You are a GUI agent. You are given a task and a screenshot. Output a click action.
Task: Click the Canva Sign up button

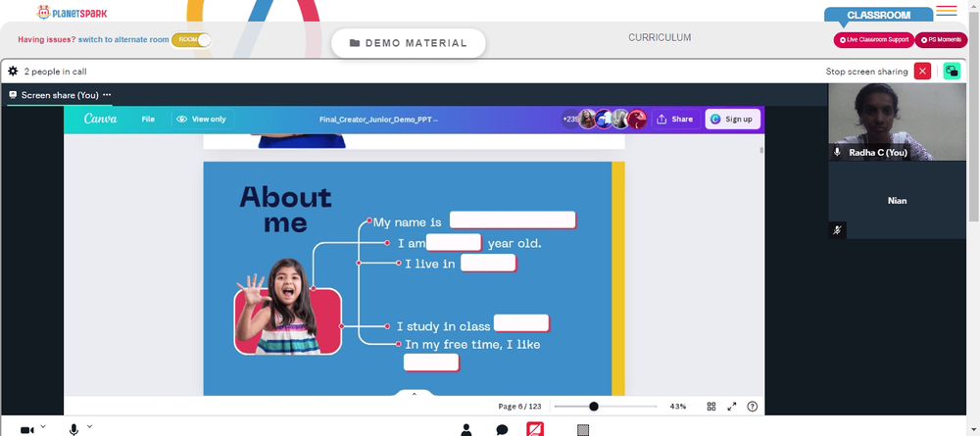click(x=732, y=119)
